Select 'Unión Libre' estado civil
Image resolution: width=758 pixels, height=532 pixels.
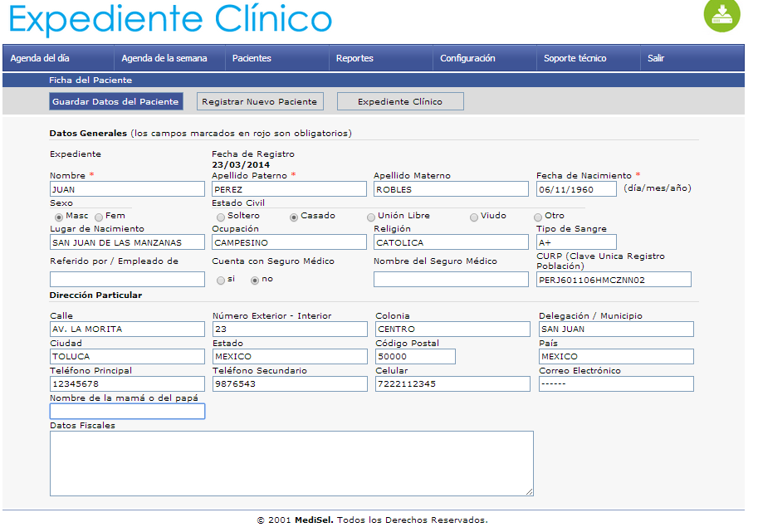click(370, 217)
